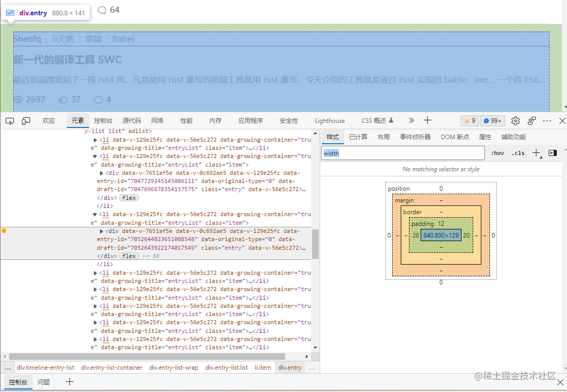Open the 控制台 top tab
Image resolution: width=567 pixels, height=392 pixels.
coord(103,121)
